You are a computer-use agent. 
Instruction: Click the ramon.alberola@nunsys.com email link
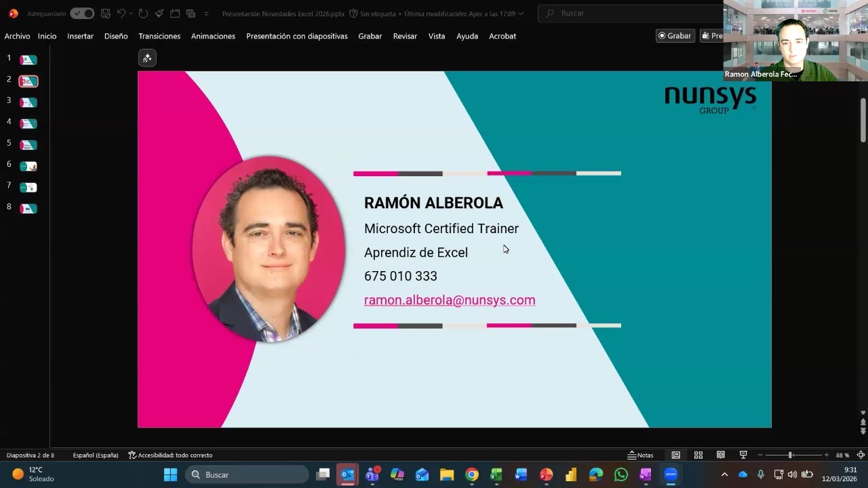pyautogui.click(x=450, y=300)
